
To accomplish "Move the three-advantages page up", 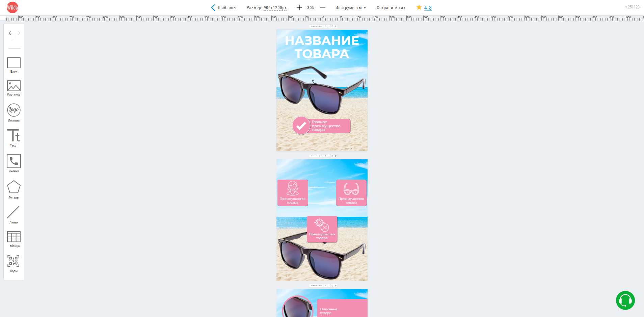I will 326,156.
